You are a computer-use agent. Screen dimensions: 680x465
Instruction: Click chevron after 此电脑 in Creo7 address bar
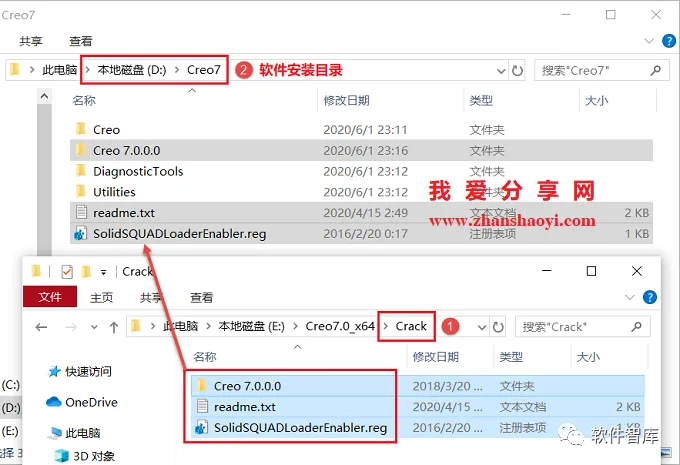(87, 69)
